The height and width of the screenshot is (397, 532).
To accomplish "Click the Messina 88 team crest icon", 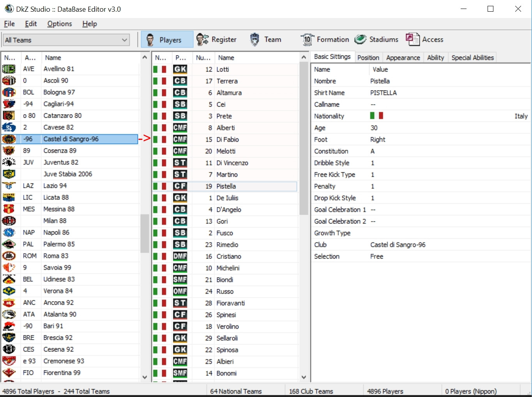I will [9, 209].
